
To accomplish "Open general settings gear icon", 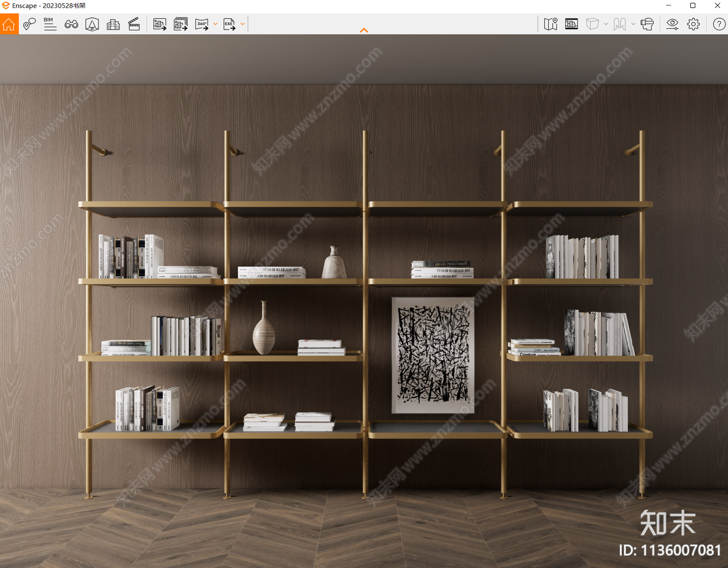I will [693, 24].
